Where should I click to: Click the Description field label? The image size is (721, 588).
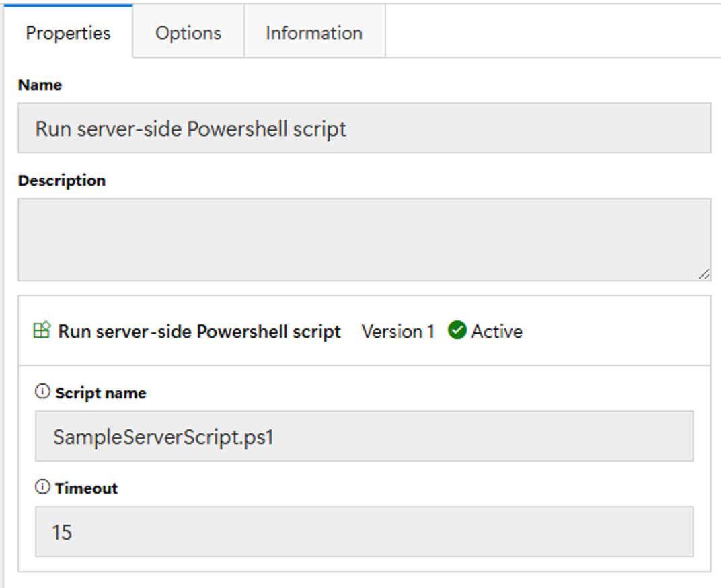pos(62,181)
